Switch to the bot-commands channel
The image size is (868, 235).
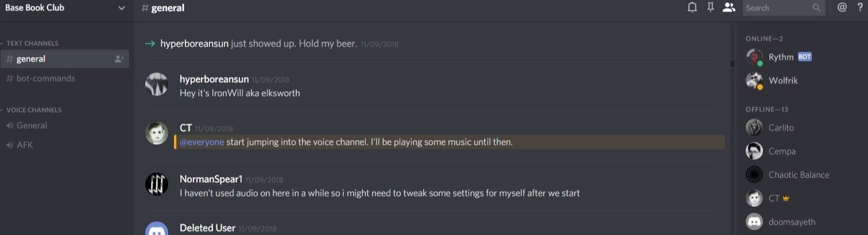45,79
